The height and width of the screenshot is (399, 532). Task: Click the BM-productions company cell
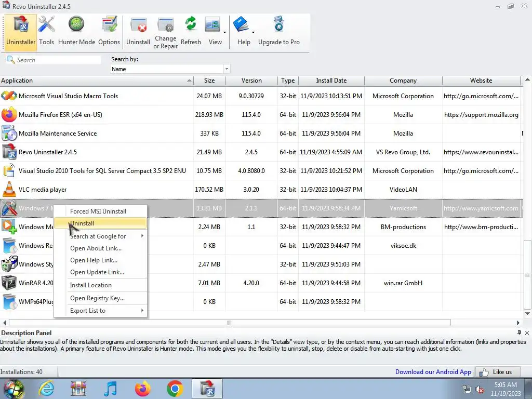point(403,227)
